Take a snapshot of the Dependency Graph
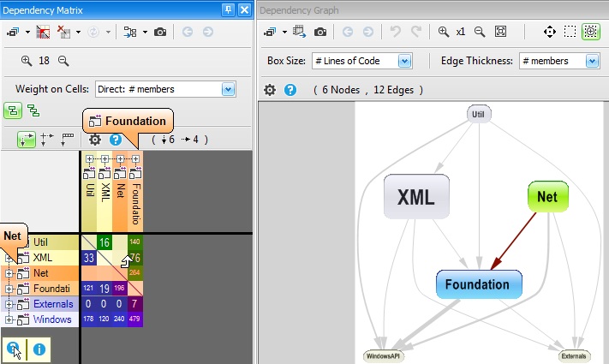Image resolution: width=609 pixels, height=364 pixels. click(319, 32)
